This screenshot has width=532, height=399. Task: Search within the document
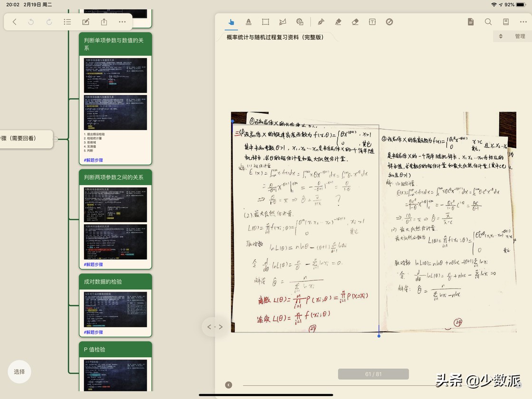pyautogui.click(x=488, y=22)
